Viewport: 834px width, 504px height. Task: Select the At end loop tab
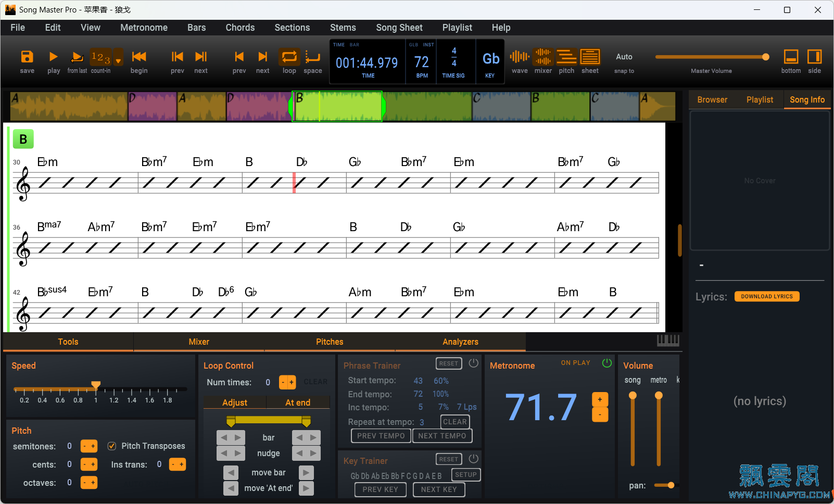(298, 402)
